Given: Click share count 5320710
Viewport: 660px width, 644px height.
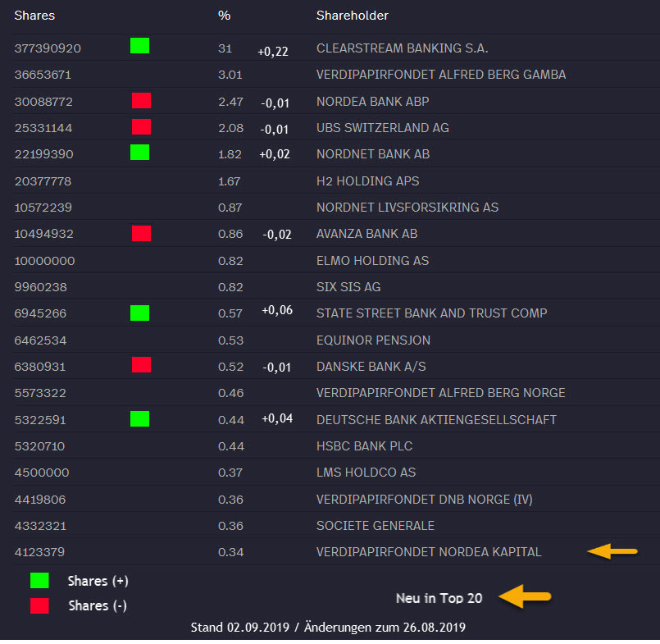Looking at the screenshot, I should tap(39, 446).
